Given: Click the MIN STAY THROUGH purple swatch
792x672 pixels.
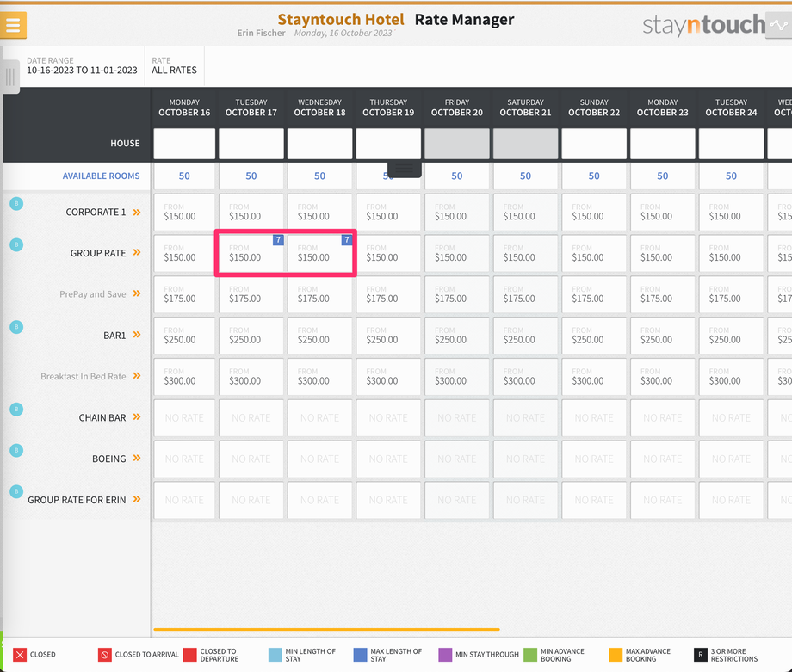Looking at the screenshot, I should coord(445,655).
